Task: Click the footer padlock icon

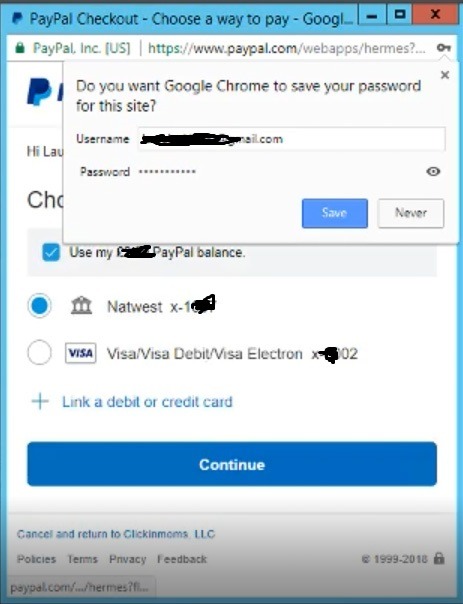Action: tap(439, 558)
